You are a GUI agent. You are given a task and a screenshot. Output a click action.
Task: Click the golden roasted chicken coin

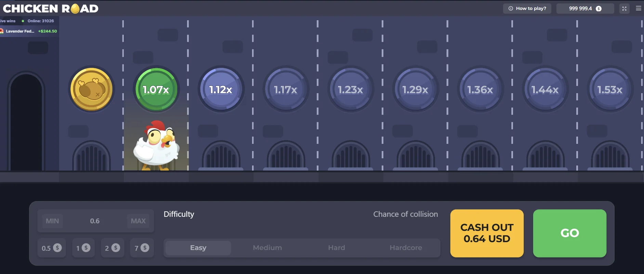pyautogui.click(x=91, y=89)
